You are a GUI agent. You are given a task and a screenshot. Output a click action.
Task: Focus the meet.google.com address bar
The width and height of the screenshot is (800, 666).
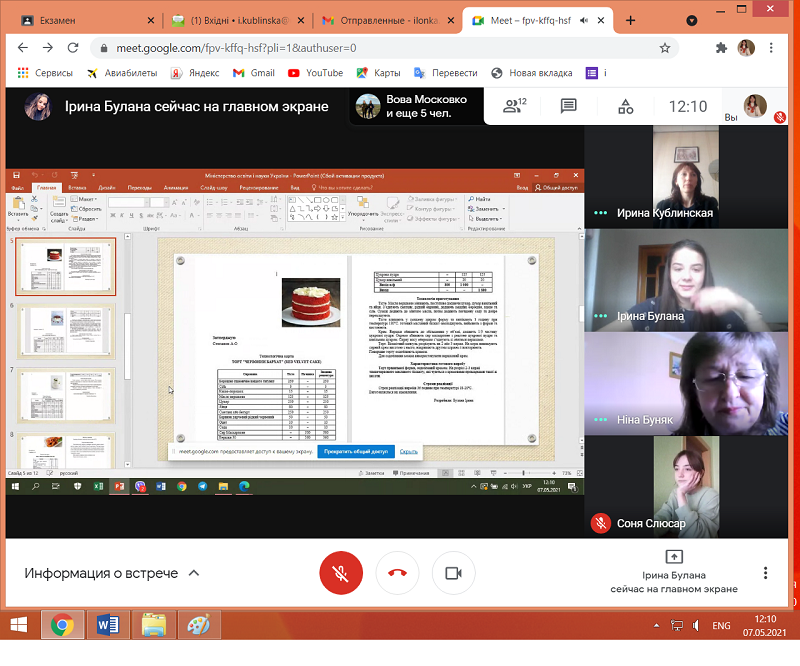385,48
